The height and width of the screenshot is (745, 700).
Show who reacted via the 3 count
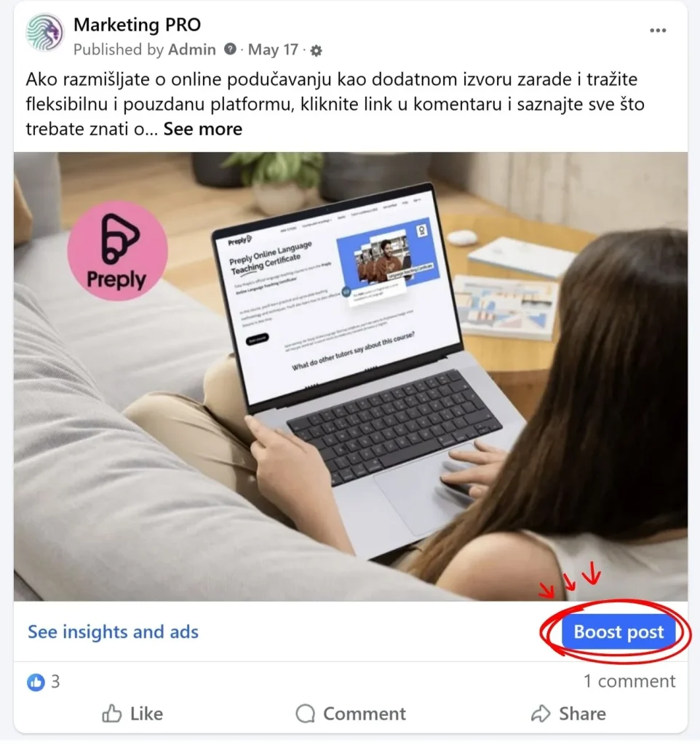[x=55, y=681]
